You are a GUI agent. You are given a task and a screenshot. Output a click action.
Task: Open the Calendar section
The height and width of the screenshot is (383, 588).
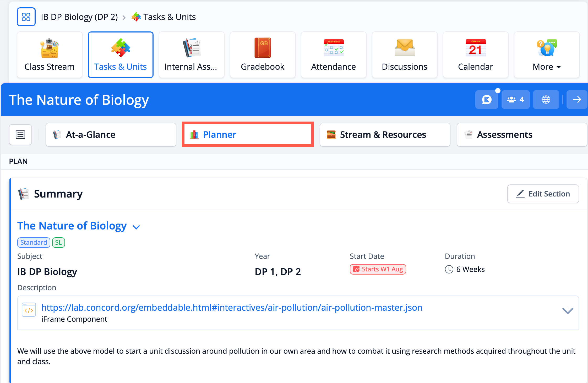pos(475,55)
